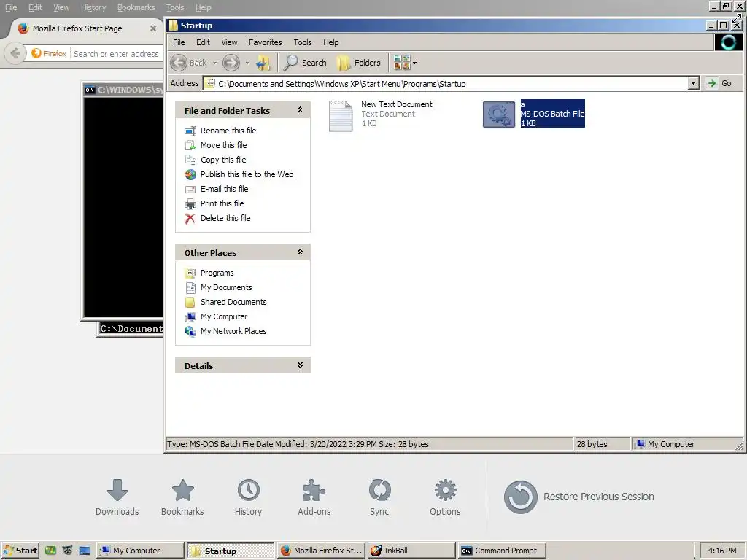747x560 pixels.
Task: Open My Documents under Other Places
Action: coord(226,287)
